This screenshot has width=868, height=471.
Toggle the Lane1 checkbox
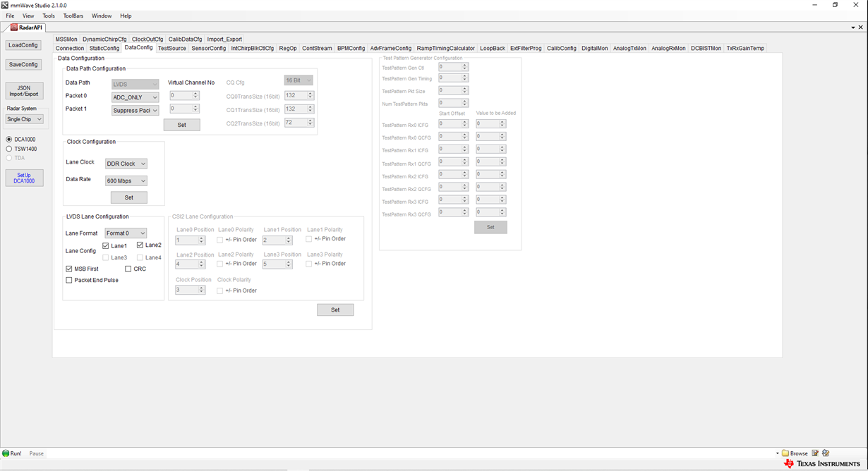pyautogui.click(x=106, y=246)
